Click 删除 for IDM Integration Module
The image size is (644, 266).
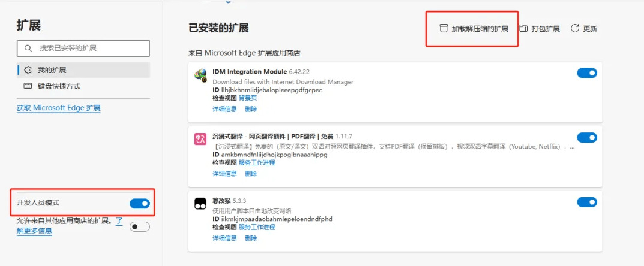pyautogui.click(x=251, y=110)
